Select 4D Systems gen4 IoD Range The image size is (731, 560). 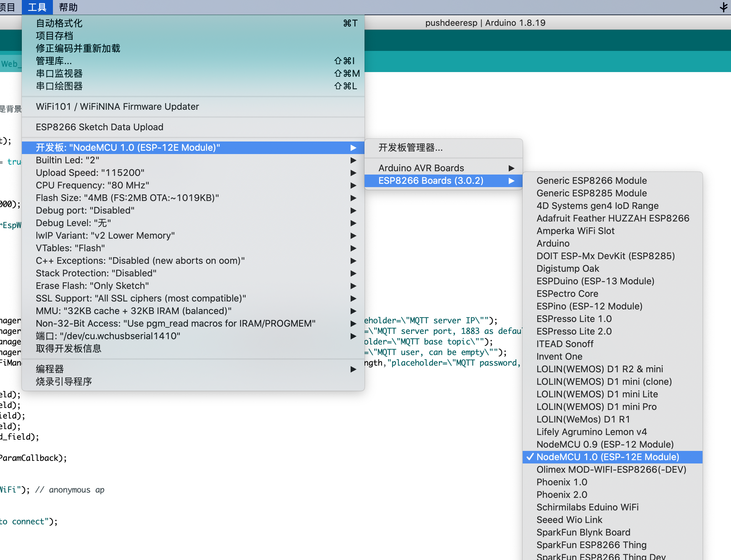(613, 206)
